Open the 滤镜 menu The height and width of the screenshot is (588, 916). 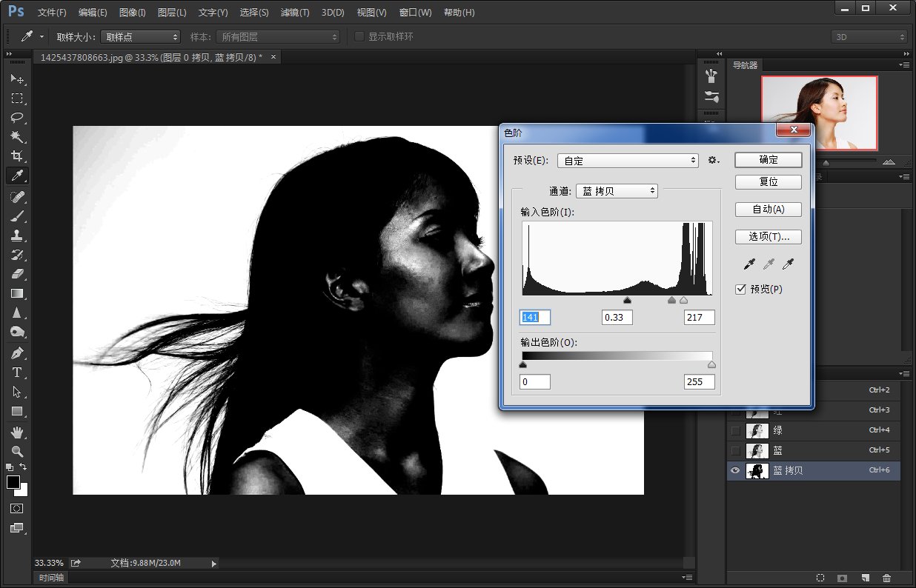295,13
